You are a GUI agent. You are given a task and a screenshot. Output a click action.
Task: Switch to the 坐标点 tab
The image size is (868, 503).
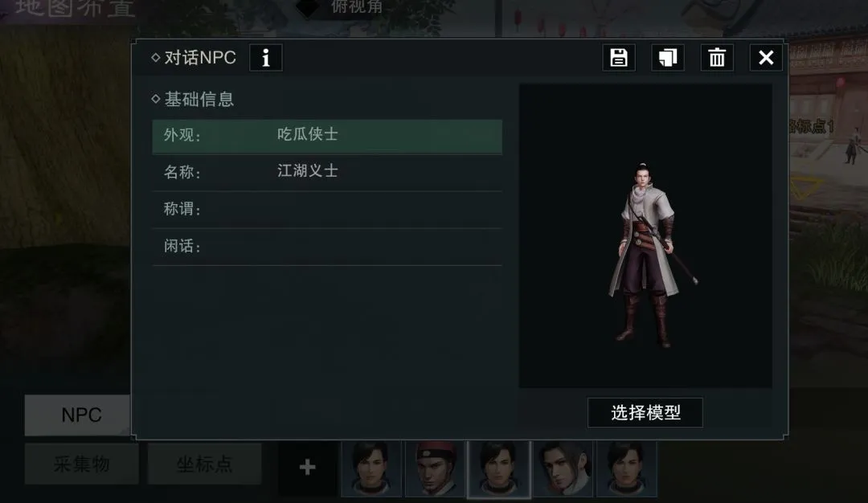[204, 464]
